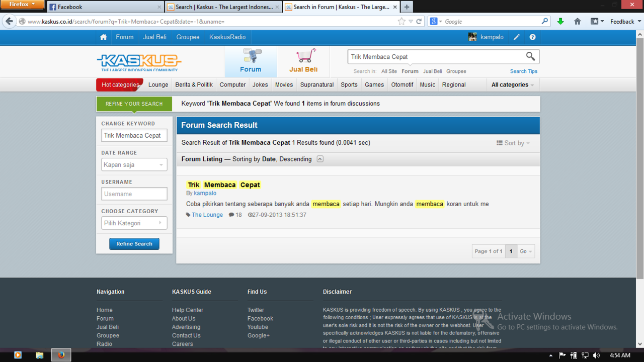
Task: Click the Refine Search button
Action: (x=134, y=244)
